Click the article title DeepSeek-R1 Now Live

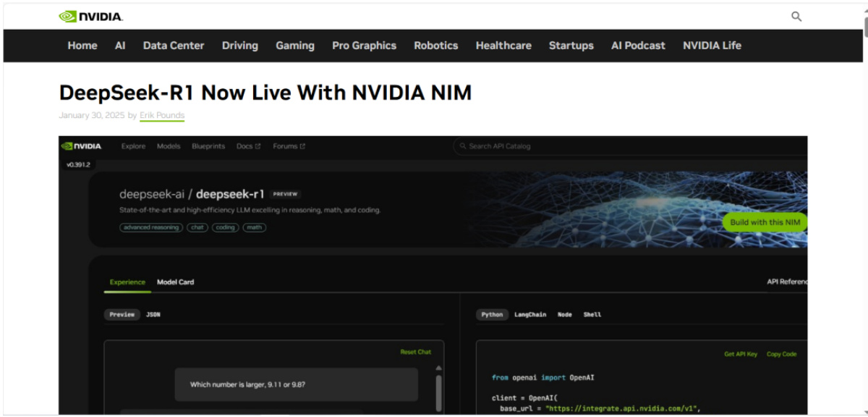(265, 93)
